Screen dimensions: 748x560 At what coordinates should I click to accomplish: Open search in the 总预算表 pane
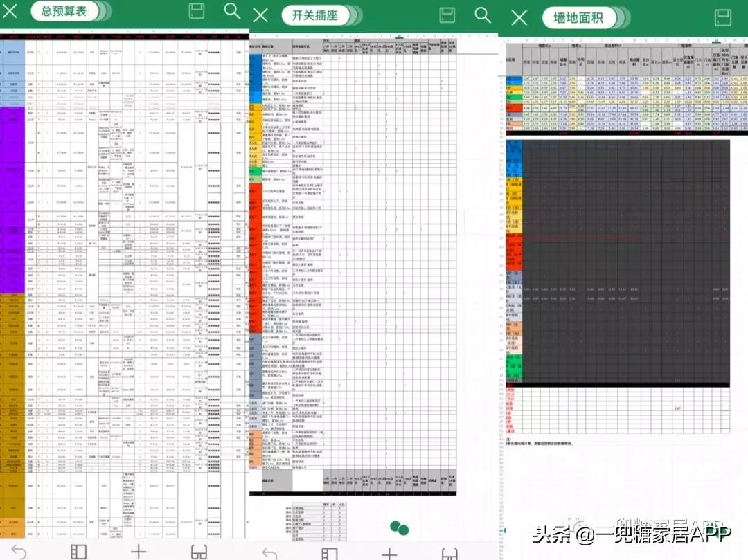click(x=231, y=10)
